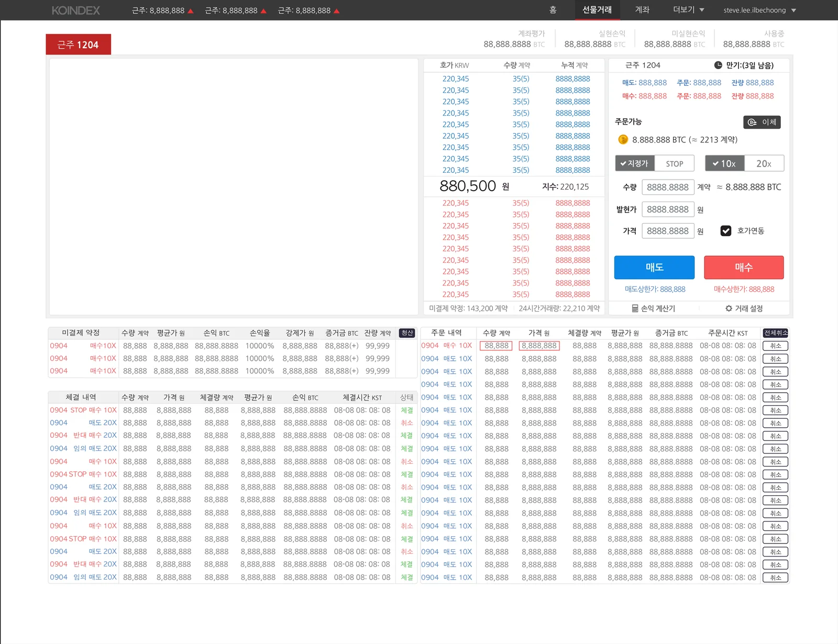Image resolution: width=838 pixels, height=644 pixels.
Task: Select the 지정가 order type
Action: 635,163
